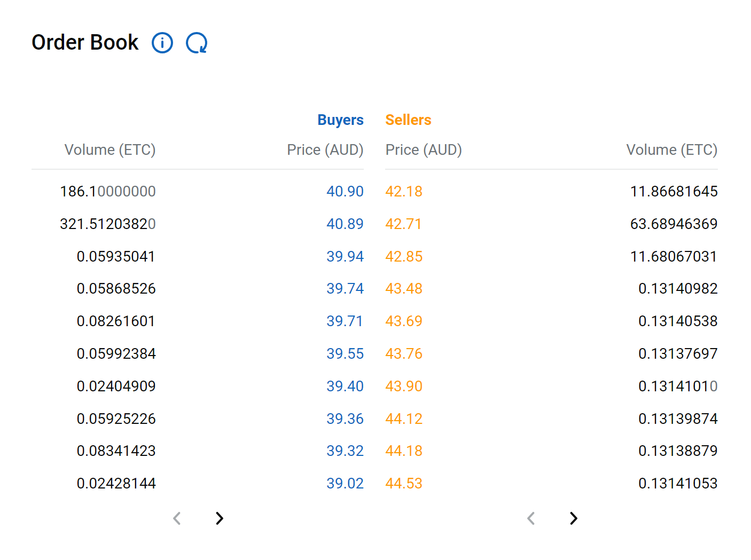
Task: Select the Sellers heading
Action: 408,120
